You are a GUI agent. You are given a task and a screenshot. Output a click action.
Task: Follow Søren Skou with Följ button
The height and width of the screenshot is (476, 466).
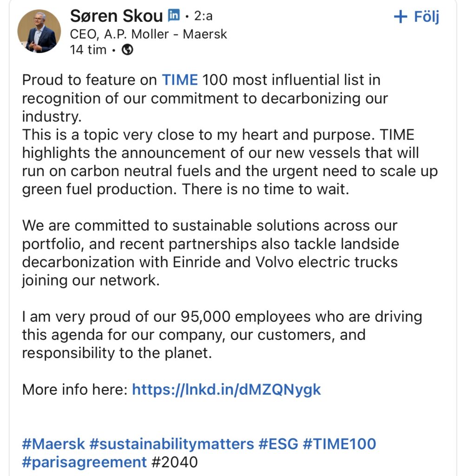coord(417,16)
